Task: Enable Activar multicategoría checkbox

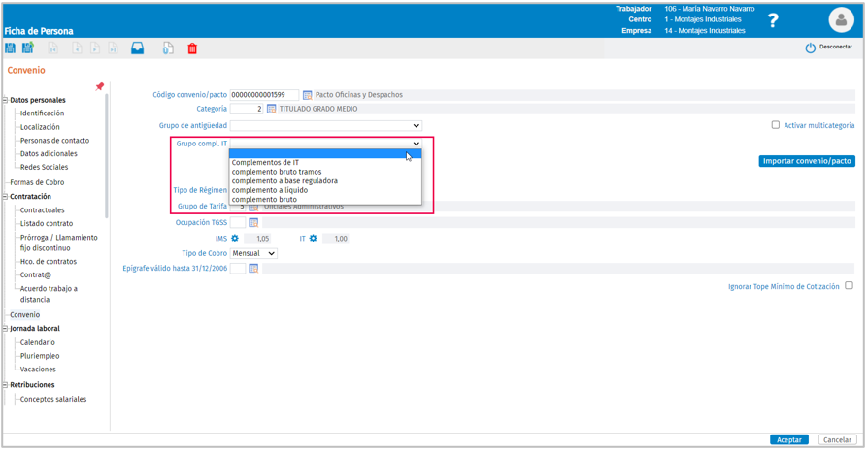Action: tap(775, 125)
